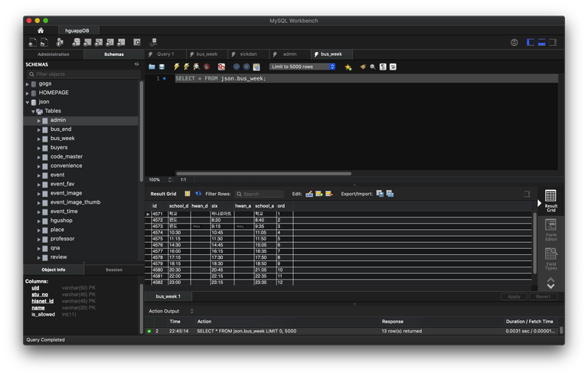Search table data icon in main toolbar

coord(137,42)
